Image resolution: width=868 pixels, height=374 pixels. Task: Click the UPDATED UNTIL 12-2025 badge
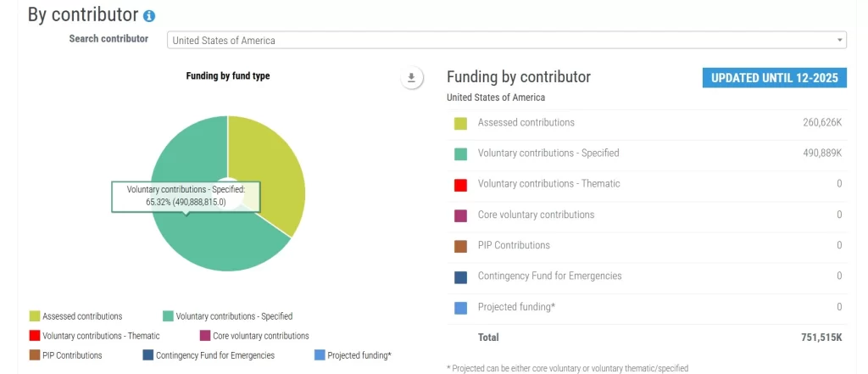click(x=774, y=78)
